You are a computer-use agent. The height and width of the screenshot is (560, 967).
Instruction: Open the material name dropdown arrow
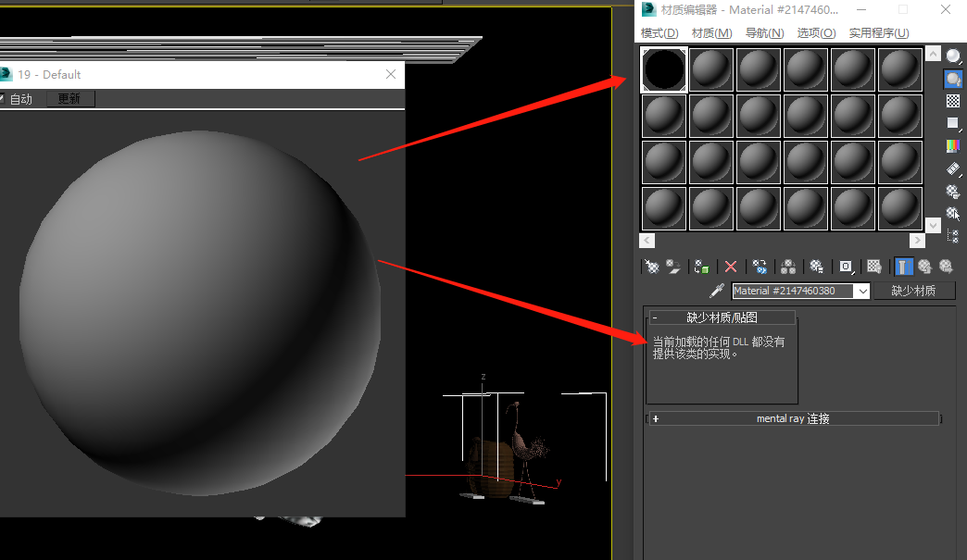click(x=862, y=291)
